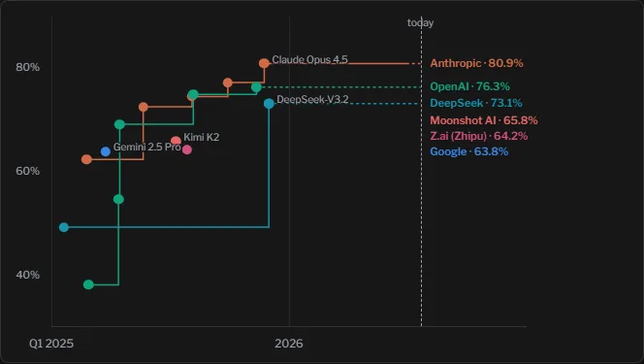Click the Kimi K2 data point
The width and height of the screenshot is (644, 364).
coord(176,141)
